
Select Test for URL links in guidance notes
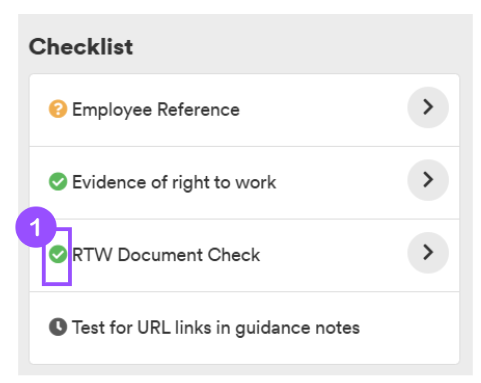(x=216, y=328)
